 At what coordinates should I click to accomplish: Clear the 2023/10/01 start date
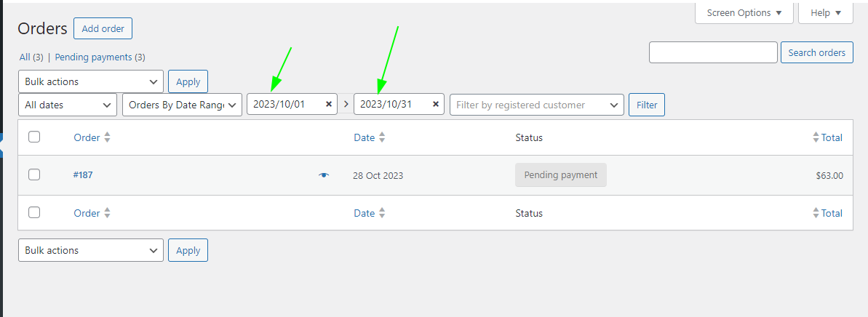point(329,105)
